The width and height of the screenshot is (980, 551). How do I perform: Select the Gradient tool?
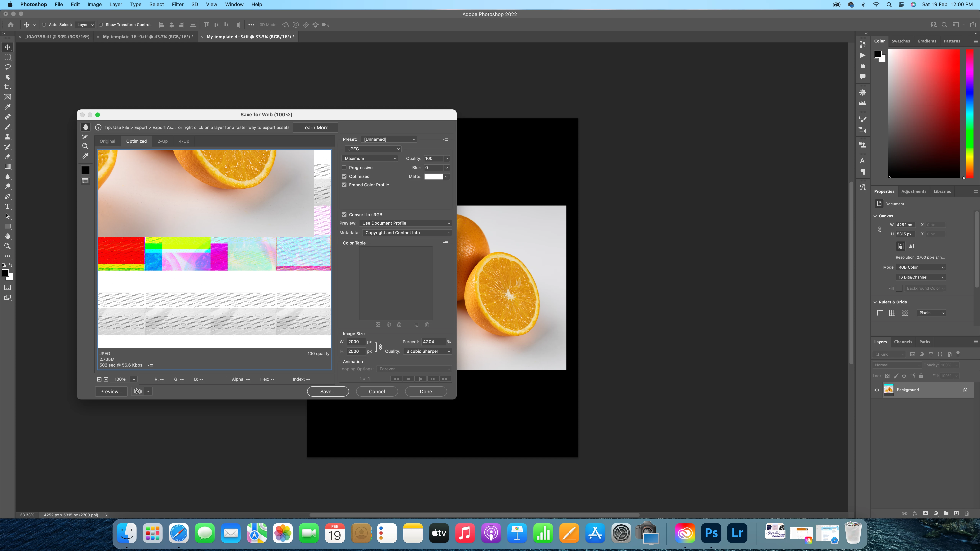7,167
